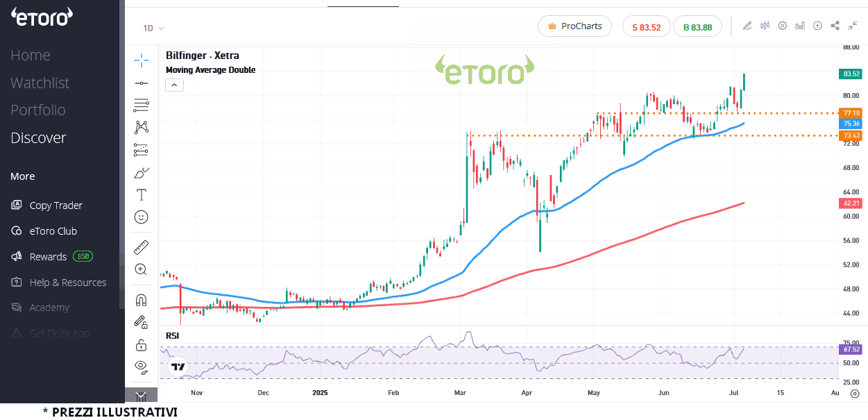Click the zoom in magnifier tool

[x=141, y=269]
